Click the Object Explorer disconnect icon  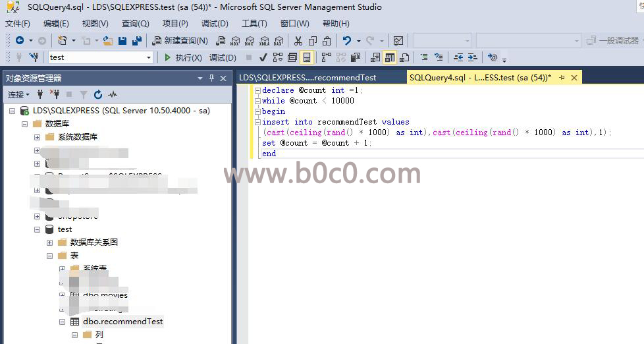tap(55, 94)
